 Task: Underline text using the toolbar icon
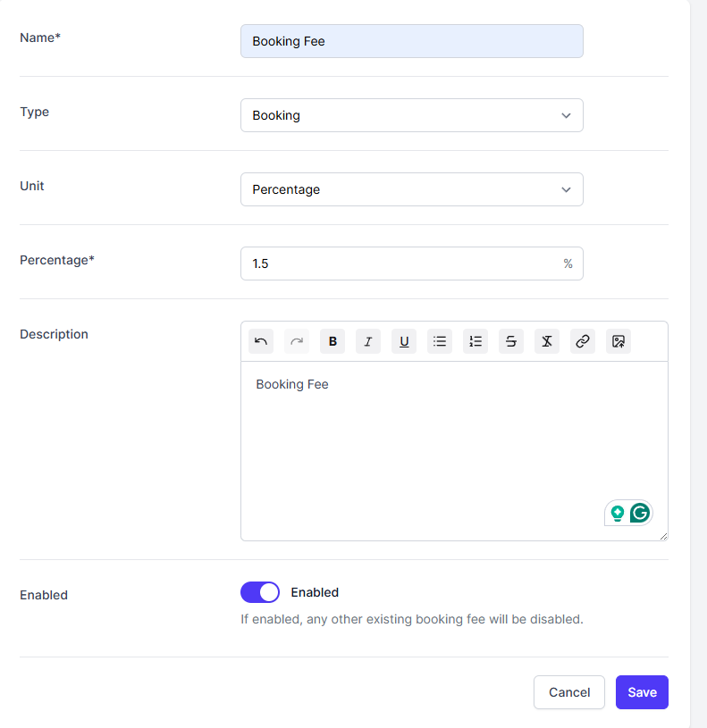click(404, 341)
